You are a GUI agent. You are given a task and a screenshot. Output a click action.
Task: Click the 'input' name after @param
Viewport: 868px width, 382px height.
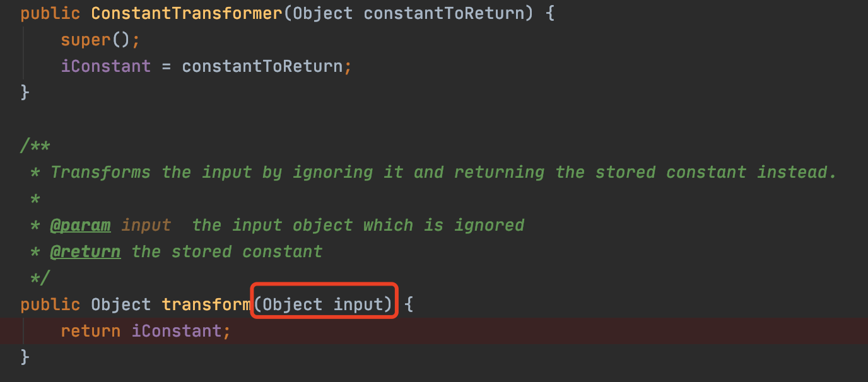tap(146, 225)
